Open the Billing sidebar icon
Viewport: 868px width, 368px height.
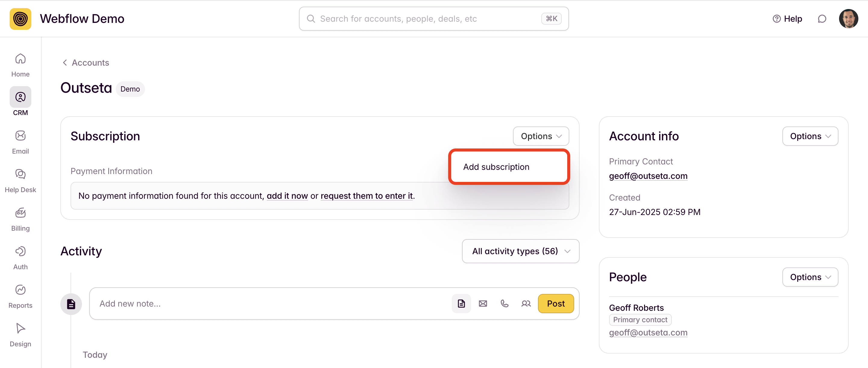point(20,213)
